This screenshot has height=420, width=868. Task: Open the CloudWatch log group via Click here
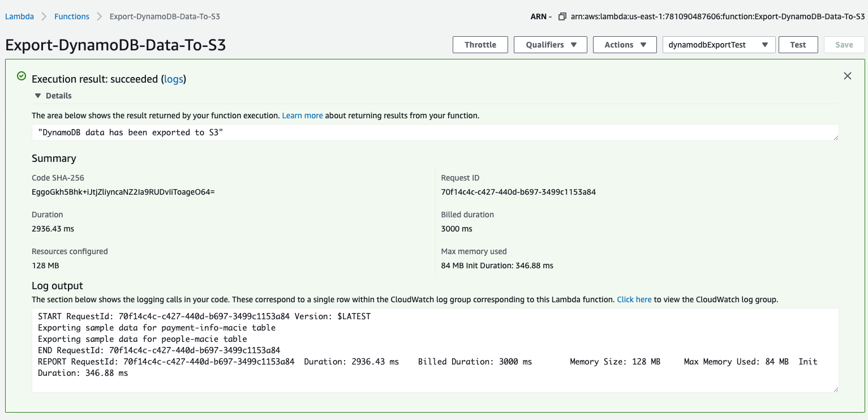coord(634,299)
